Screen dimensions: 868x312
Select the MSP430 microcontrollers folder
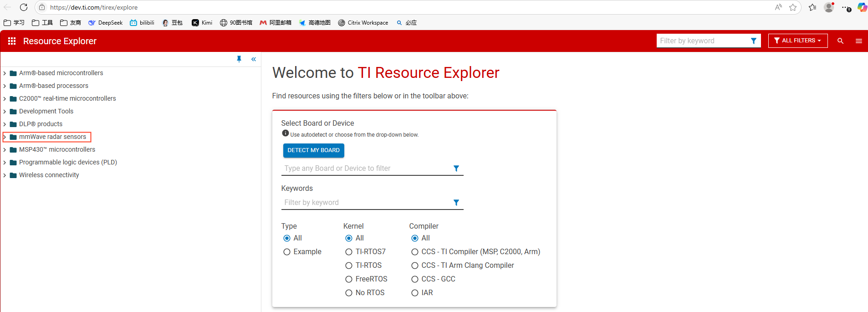point(52,149)
